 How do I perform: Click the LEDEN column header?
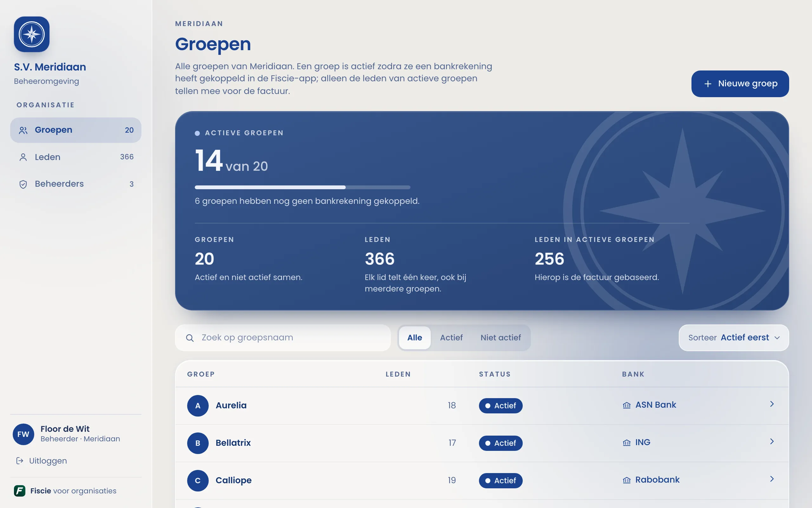coord(398,374)
